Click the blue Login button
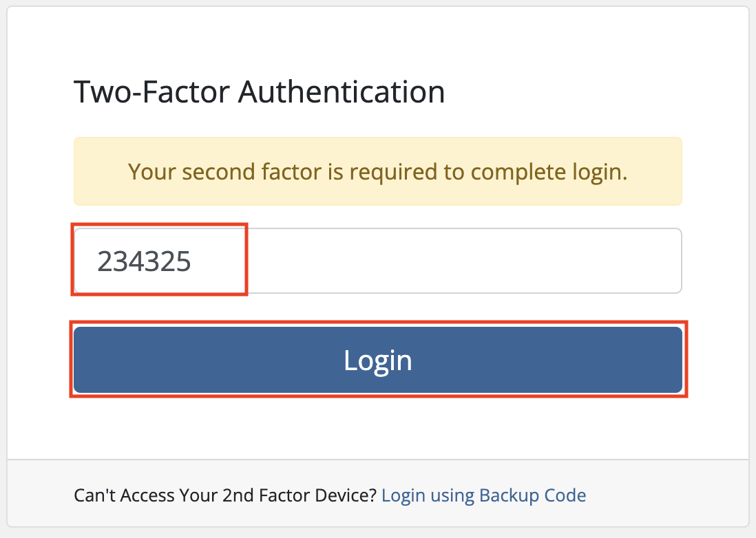This screenshot has height=538, width=756. [378, 360]
